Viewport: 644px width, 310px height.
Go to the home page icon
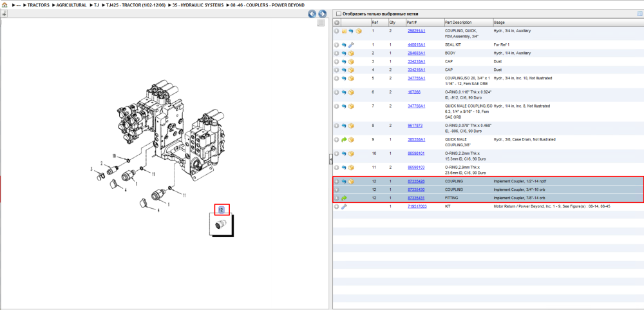point(5,5)
